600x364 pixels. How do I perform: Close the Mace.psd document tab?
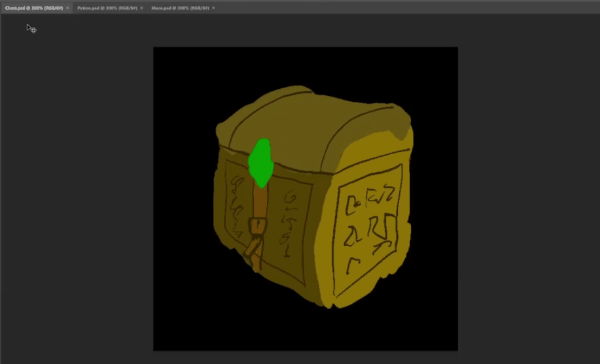(x=214, y=8)
